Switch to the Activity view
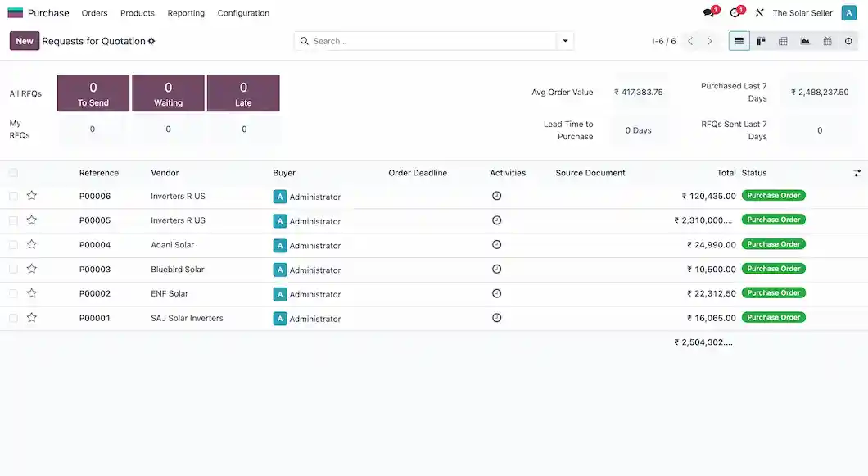The width and height of the screenshot is (868, 476). pyautogui.click(x=848, y=40)
